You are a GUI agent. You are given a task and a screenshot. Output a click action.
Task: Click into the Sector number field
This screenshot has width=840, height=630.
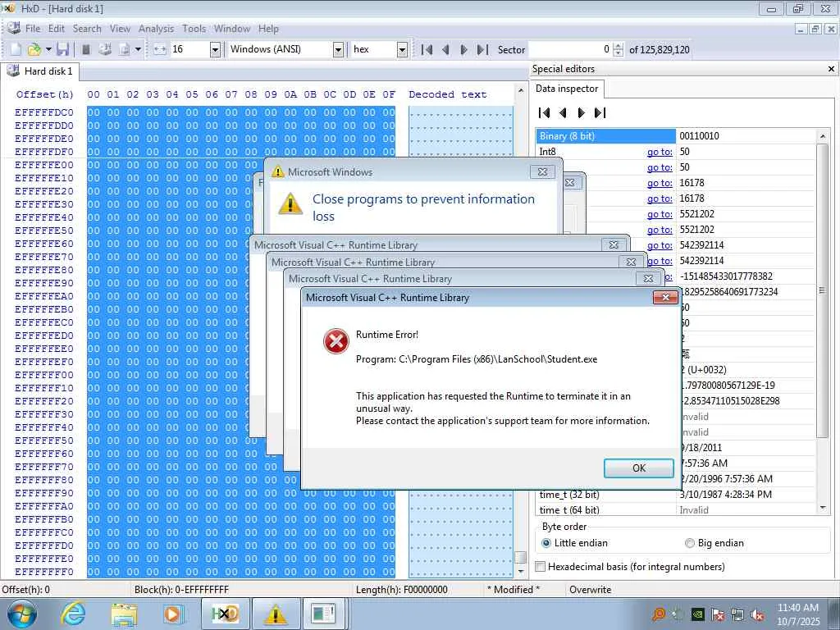tap(570, 49)
